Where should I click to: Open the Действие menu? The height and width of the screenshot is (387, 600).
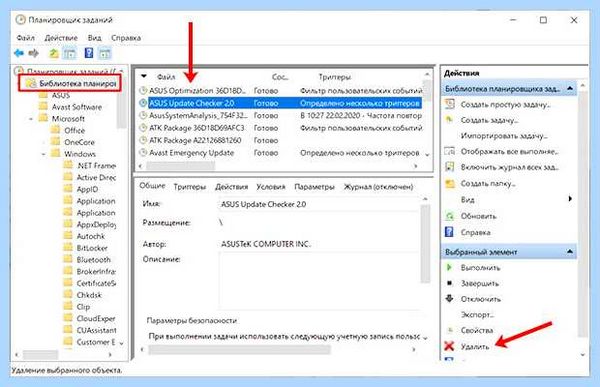point(61,38)
